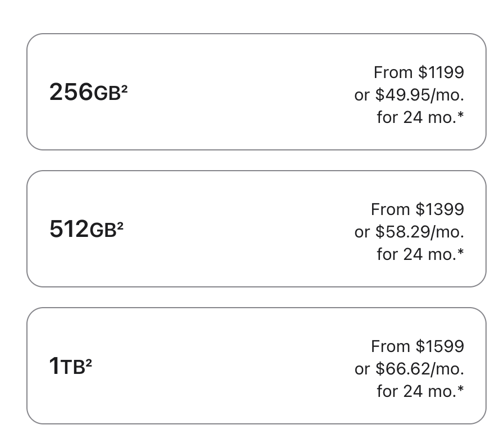
Task: Click the bold 256 number label
Action: point(71,92)
